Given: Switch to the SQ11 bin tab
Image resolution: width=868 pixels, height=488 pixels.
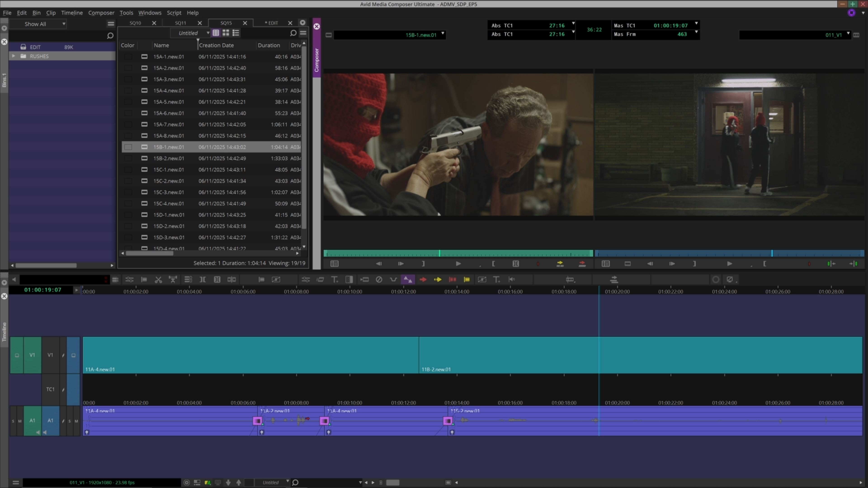Looking at the screenshot, I should [181, 23].
